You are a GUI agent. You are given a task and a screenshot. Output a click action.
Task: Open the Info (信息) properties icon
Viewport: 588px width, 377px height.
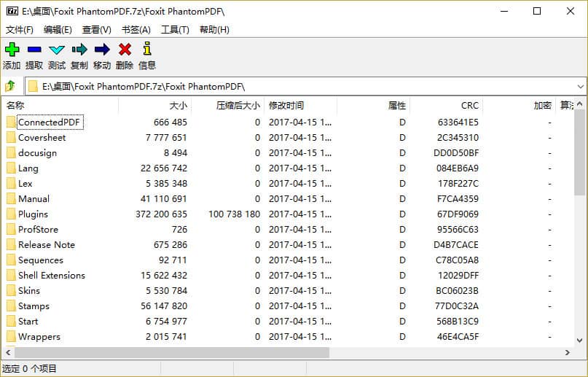click(147, 50)
